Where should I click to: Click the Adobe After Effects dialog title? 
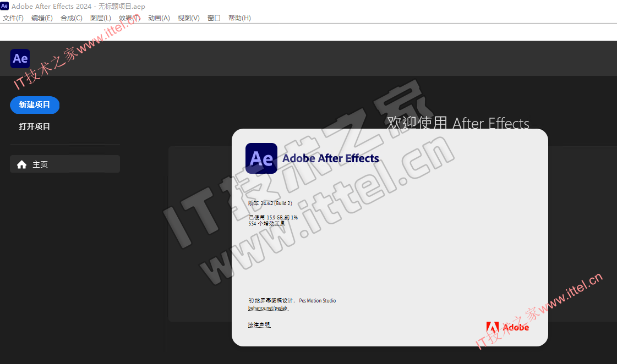point(331,158)
